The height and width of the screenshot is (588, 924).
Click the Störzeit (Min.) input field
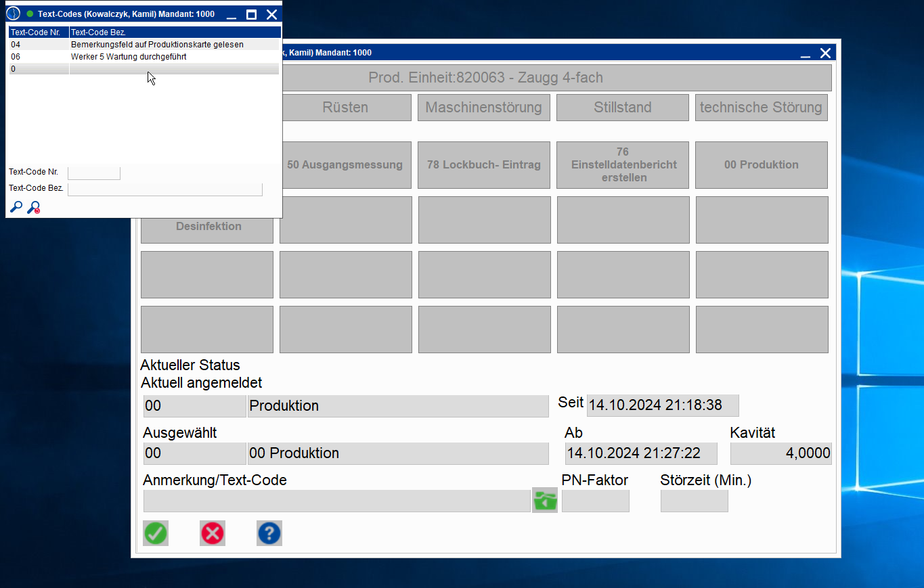pos(694,501)
